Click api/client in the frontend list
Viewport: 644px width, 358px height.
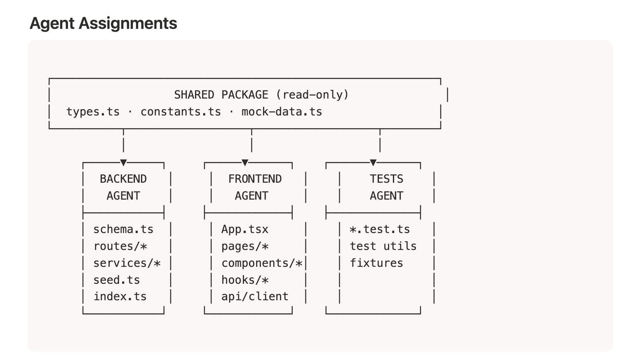pyautogui.click(x=255, y=297)
